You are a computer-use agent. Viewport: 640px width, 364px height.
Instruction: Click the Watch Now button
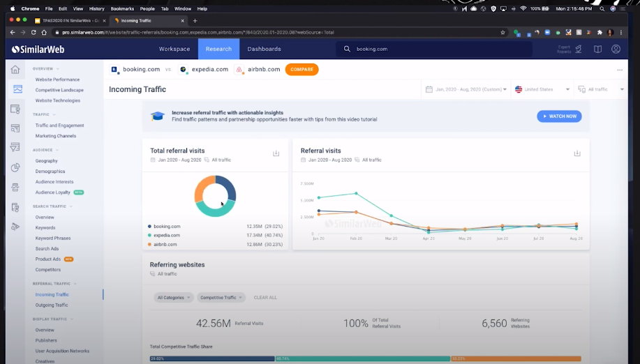[559, 116]
